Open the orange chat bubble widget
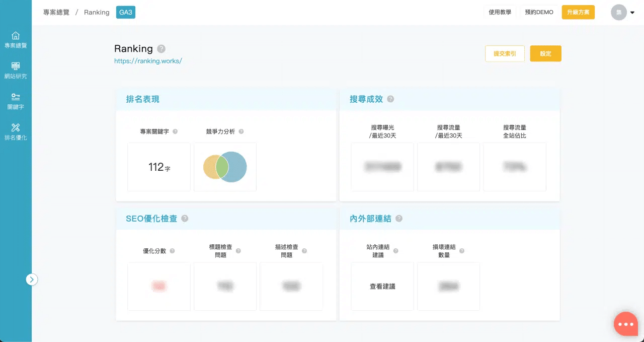The image size is (644, 342). point(626,324)
